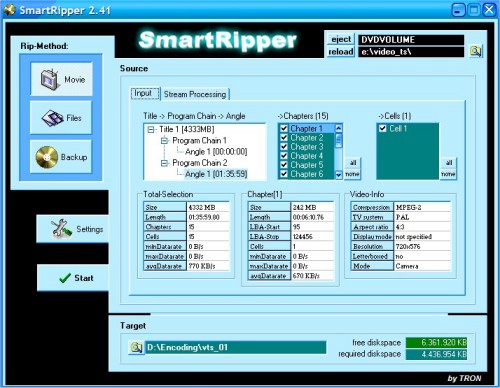Select the Backup disc icon

47,157
